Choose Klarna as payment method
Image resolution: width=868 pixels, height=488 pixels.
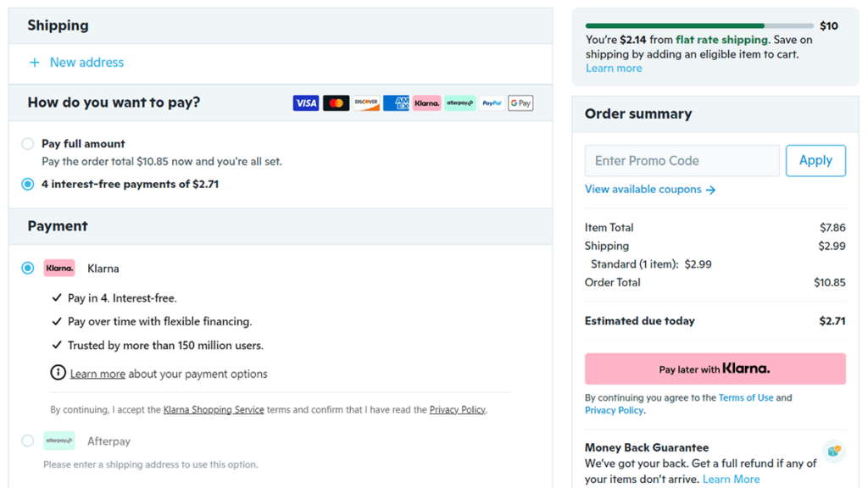click(x=28, y=268)
